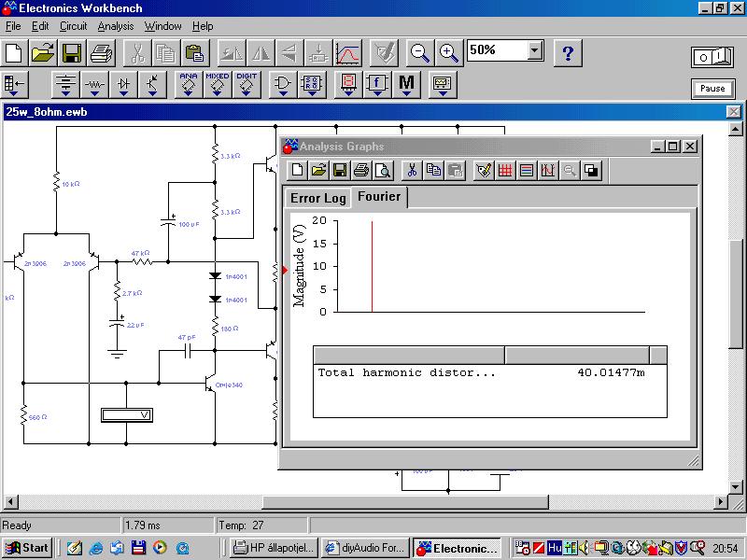This screenshot has height=560, width=747.
Task: Open the Windows Start menu
Action: pos(27,548)
